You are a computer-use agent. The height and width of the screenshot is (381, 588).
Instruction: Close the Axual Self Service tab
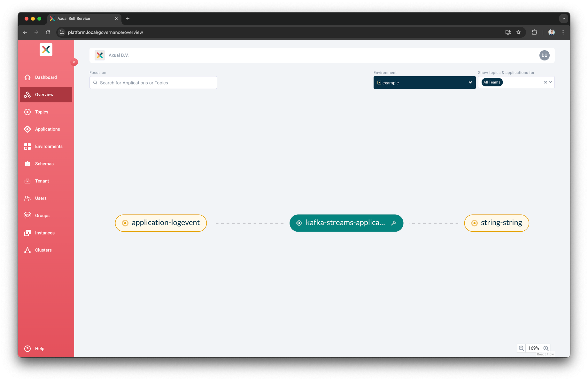click(x=116, y=19)
